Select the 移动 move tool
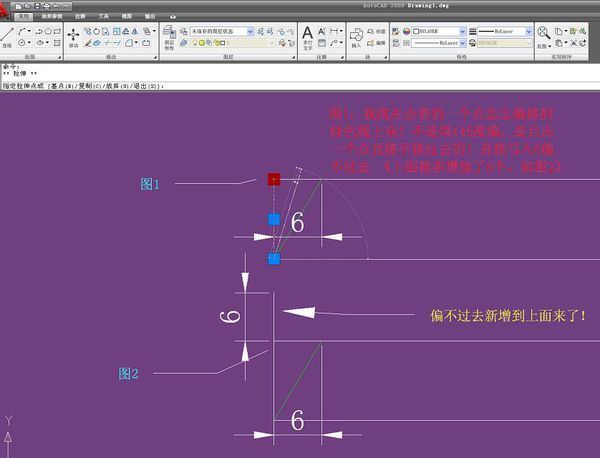 pos(73,37)
